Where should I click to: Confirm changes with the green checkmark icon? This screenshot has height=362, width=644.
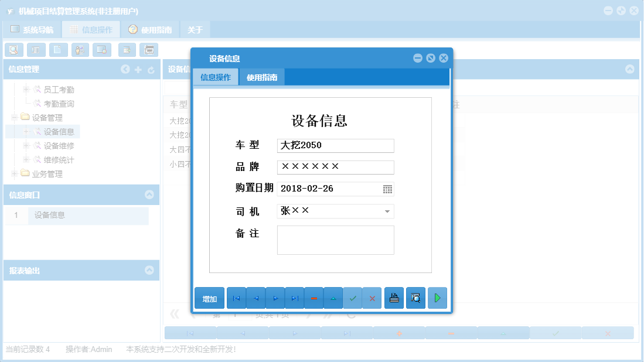click(353, 298)
